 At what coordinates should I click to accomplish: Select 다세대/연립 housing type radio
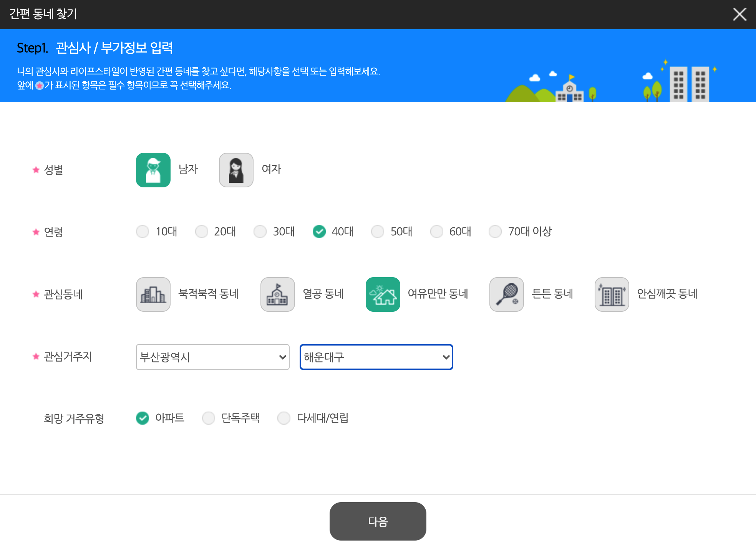[x=284, y=418]
